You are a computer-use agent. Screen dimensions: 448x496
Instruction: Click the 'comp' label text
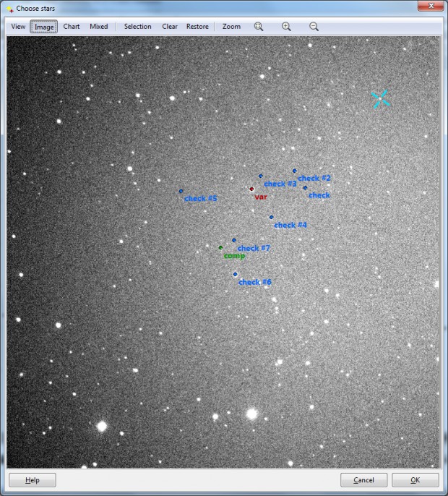coord(234,256)
